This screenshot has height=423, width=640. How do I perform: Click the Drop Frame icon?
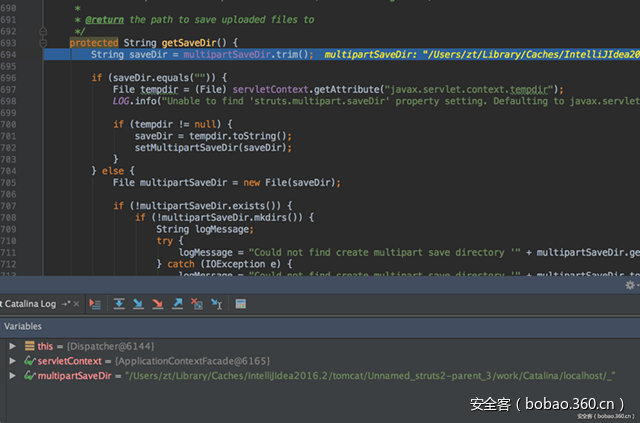[x=196, y=303]
